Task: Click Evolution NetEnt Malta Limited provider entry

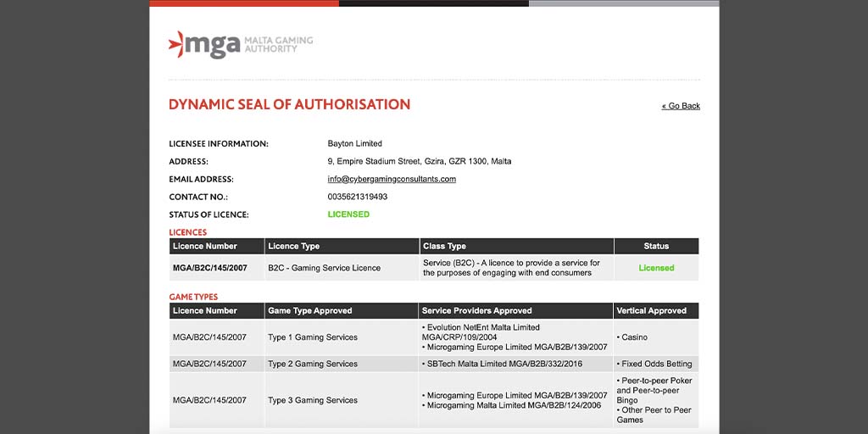Action: pos(481,332)
